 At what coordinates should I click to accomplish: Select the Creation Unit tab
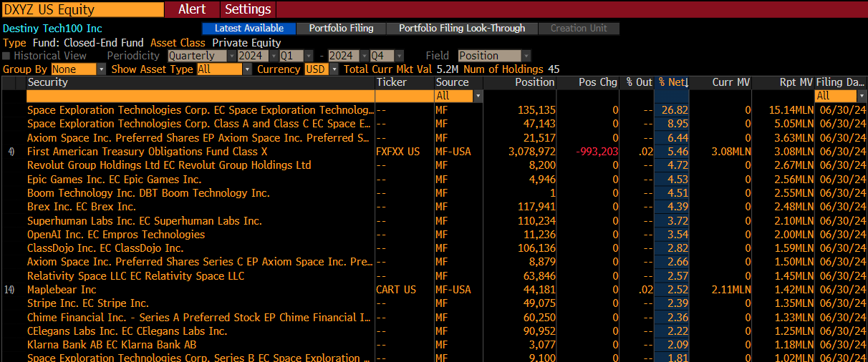pos(579,29)
